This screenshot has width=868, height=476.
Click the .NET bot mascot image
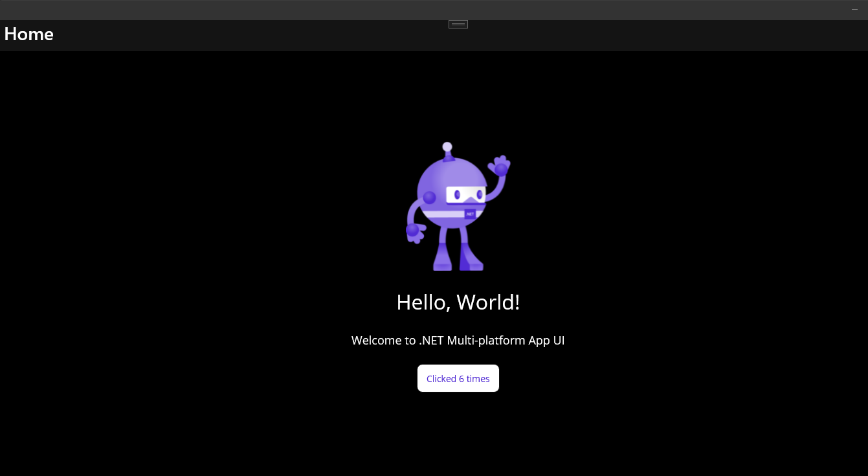458,206
